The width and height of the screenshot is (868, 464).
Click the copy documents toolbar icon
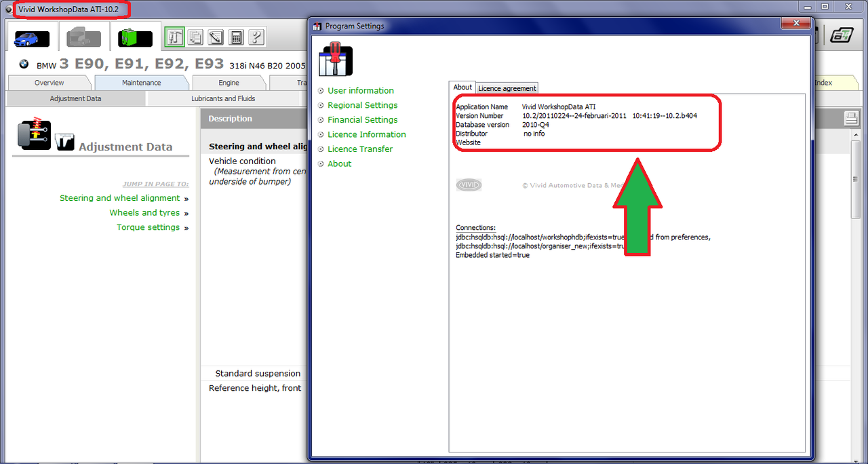(x=195, y=37)
